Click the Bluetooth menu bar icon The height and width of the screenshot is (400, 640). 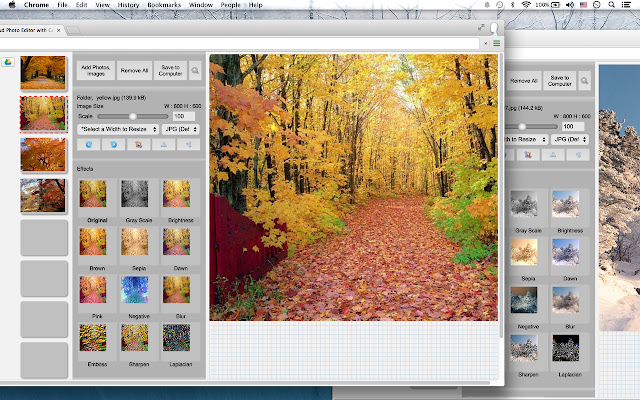(x=513, y=5)
